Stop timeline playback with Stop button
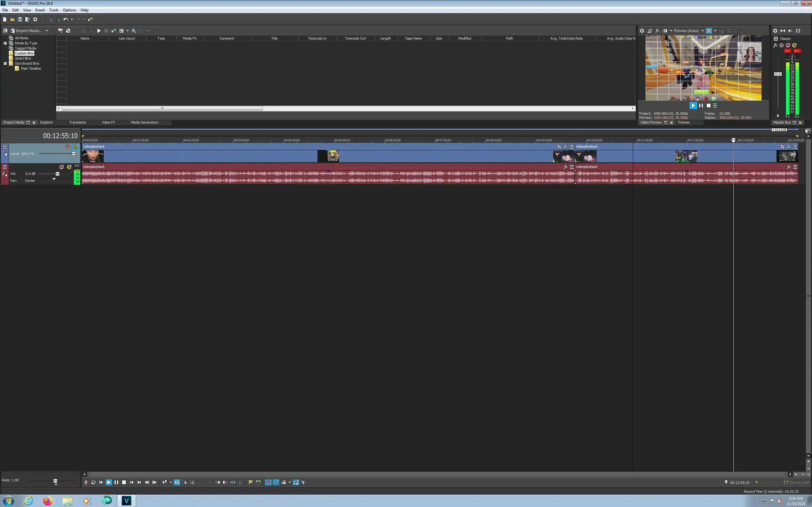 coord(124,482)
